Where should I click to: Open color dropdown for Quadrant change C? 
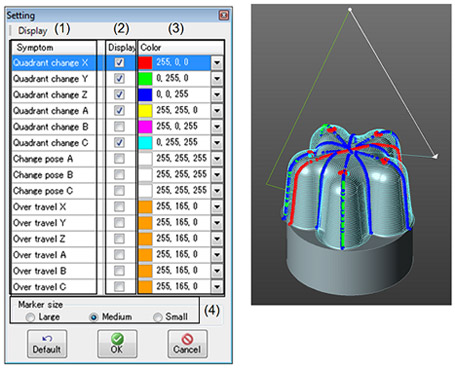[x=217, y=142]
